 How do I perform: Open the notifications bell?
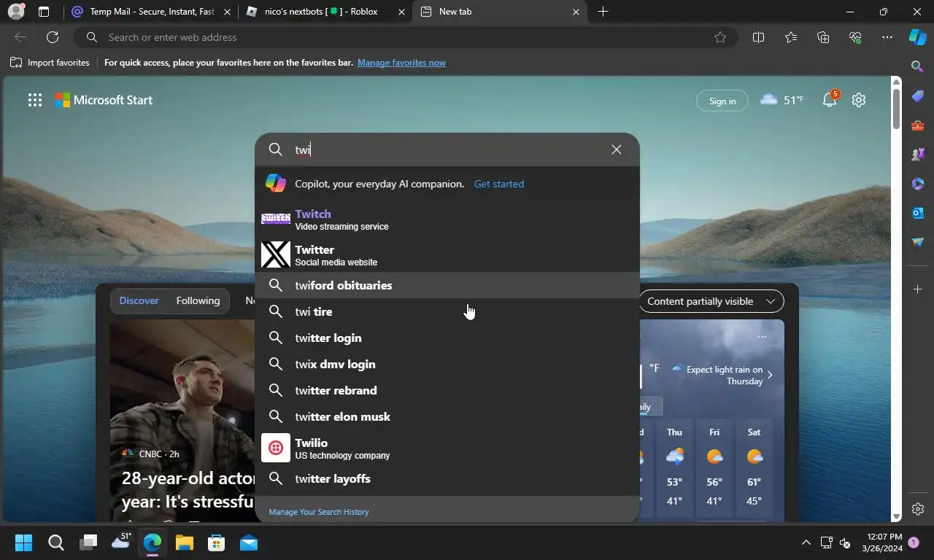pyautogui.click(x=830, y=100)
